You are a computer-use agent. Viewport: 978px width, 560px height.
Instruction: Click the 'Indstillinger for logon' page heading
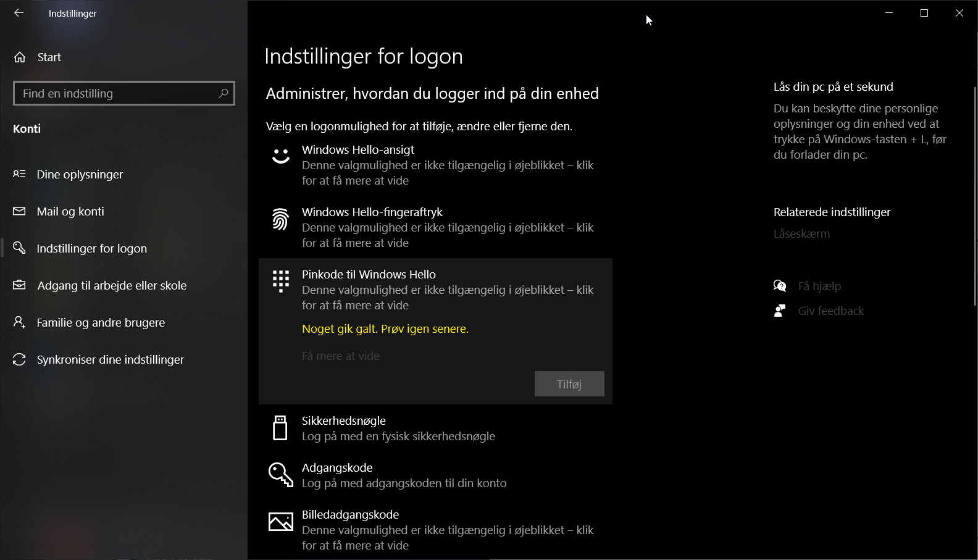click(364, 56)
